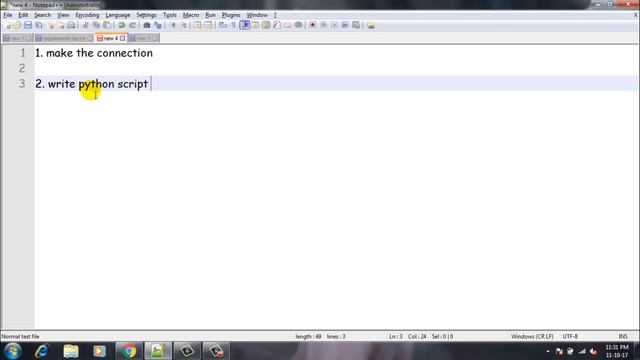Click the Close file toolbar icon

coord(51,25)
